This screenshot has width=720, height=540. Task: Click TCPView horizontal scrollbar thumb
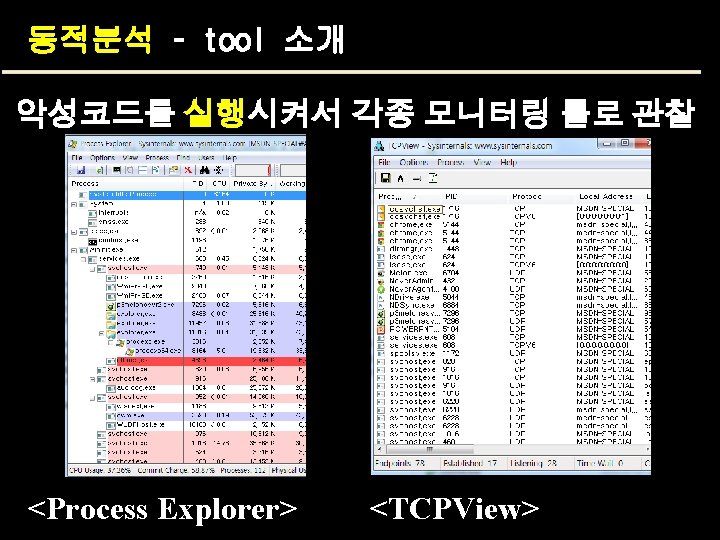[x=429, y=449]
